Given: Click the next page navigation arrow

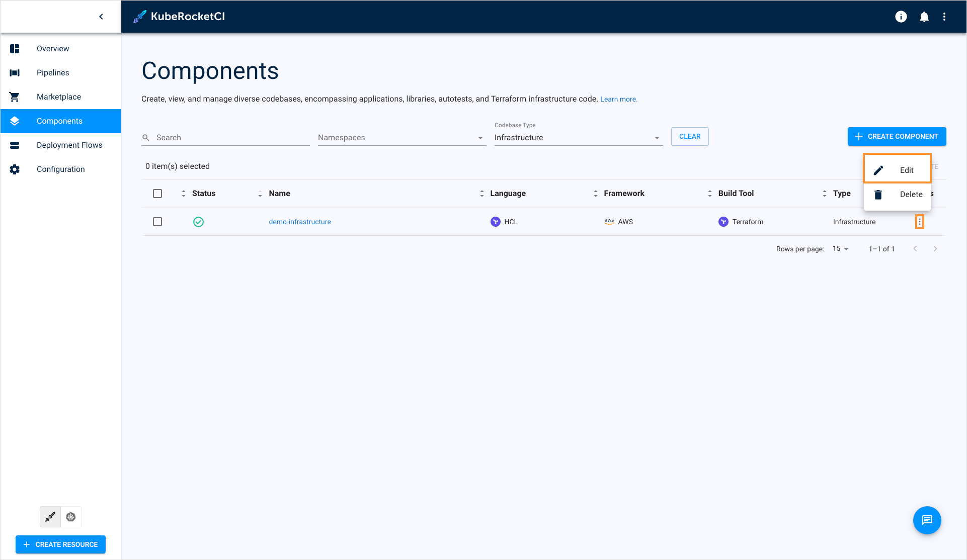Looking at the screenshot, I should point(936,249).
